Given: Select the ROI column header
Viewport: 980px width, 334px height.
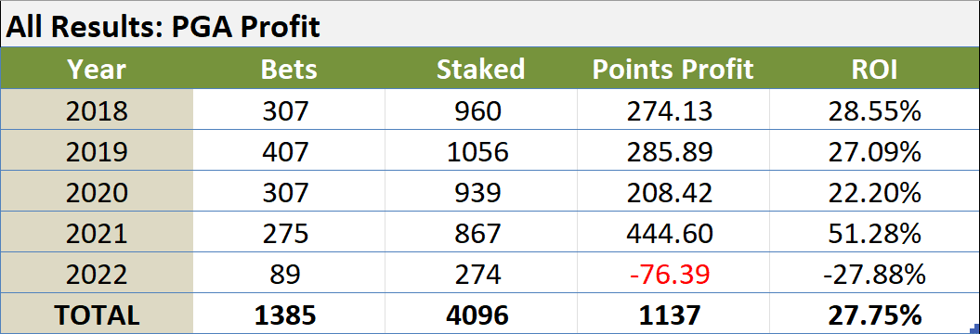Looking at the screenshot, I should pyautogui.click(x=874, y=69).
